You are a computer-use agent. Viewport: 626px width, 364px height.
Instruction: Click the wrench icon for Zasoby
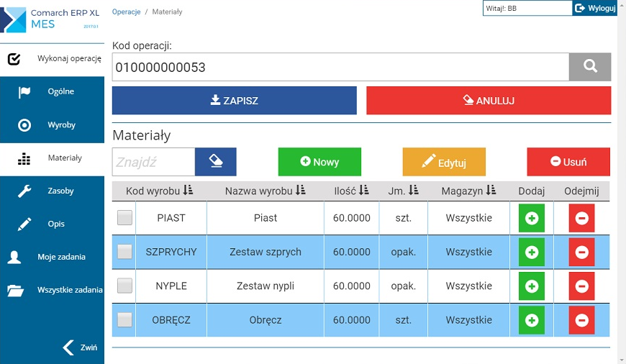pos(24,191)
